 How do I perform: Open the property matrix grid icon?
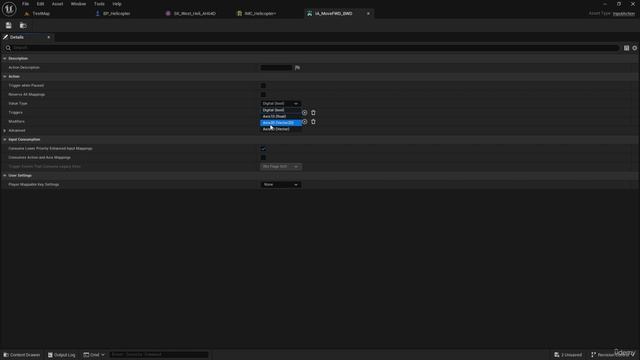tap(627, 48)
